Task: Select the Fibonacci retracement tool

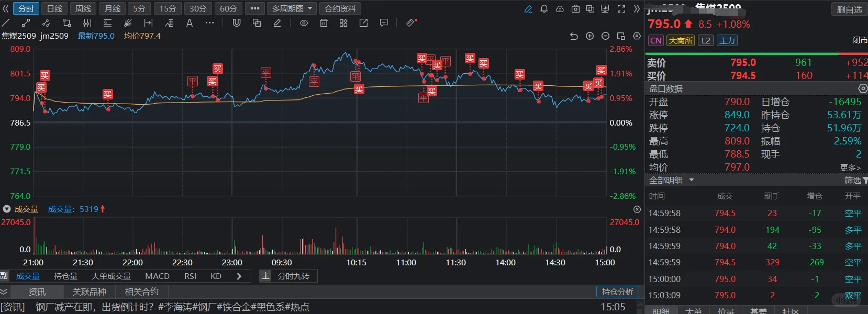Action: point(169,23)
